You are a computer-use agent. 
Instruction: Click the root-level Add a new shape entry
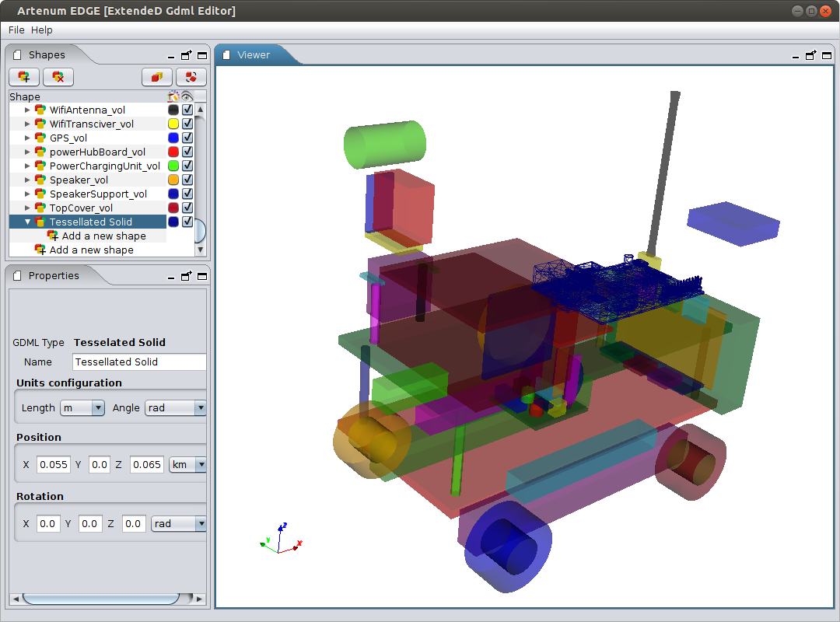click(92, 250)
